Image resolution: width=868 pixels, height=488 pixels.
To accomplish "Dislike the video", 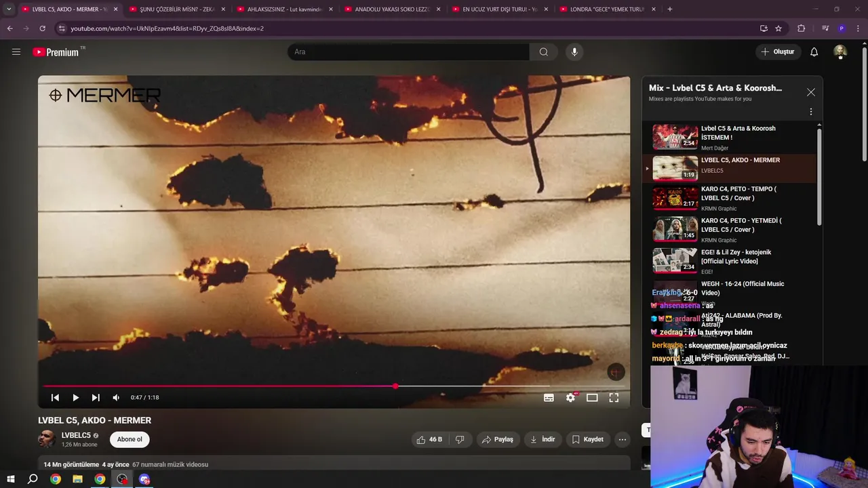I will pyautogui.click(x=460, y=439).
